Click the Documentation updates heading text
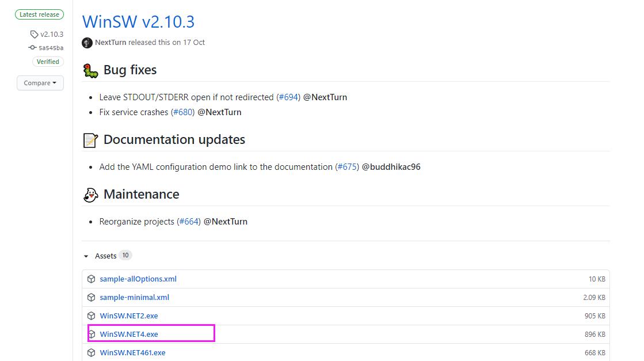 [174, 140]
